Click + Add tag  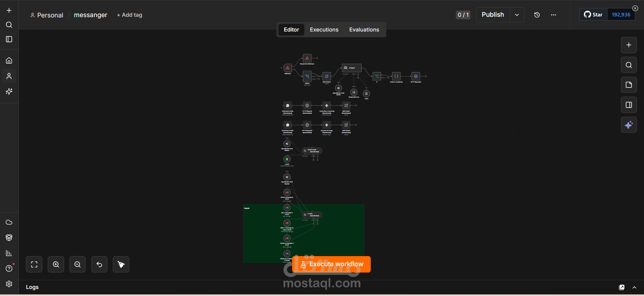click(130, 15)
